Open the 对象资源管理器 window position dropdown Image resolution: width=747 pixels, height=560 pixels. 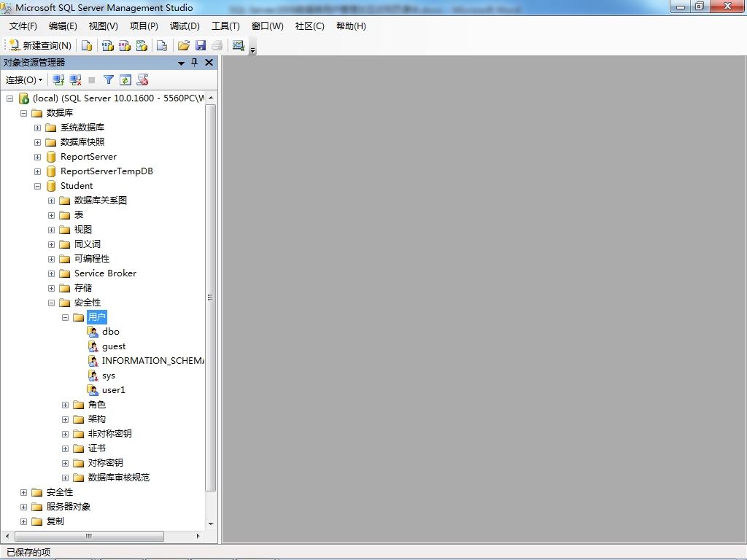point(181,63)
